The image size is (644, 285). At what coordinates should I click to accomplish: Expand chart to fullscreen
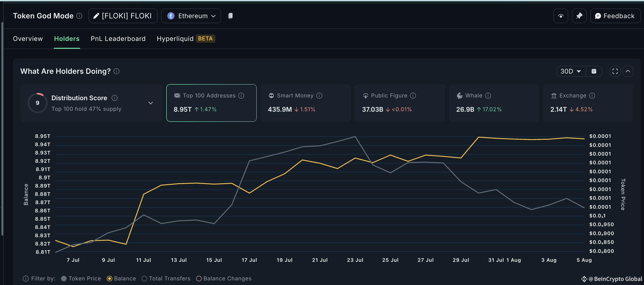pyautogui.click(x=615, y=71)
